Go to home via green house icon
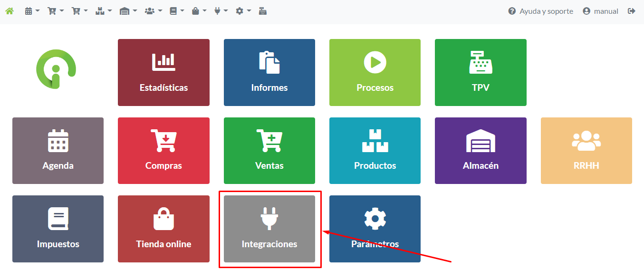Image resolution: width=644 pixels, height=280 pixels. 10,11
